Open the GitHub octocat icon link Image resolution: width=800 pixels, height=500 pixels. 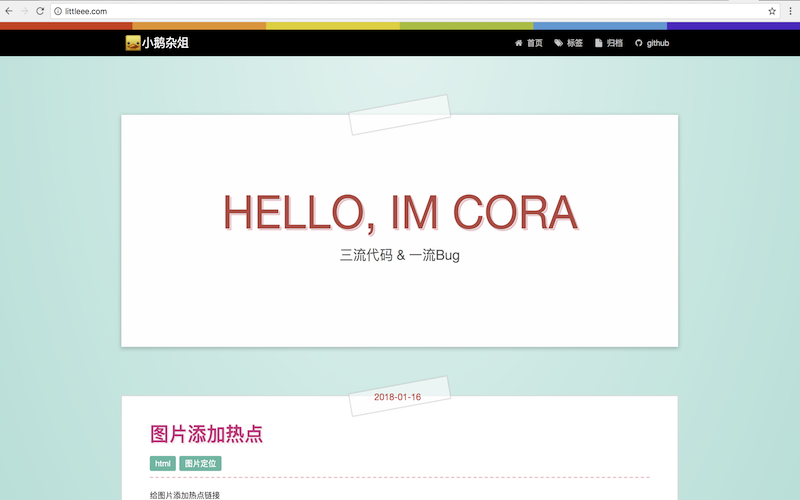coord(639,43)
